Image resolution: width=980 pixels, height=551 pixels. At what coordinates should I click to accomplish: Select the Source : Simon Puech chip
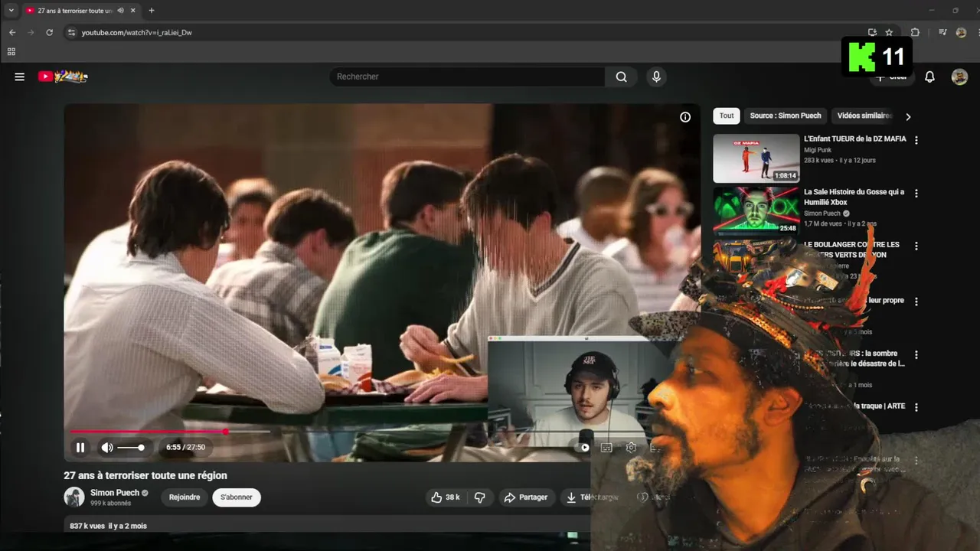(x=786, y=116)
